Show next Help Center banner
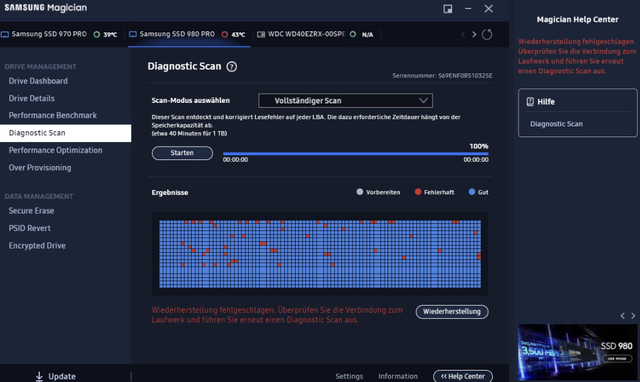 [633, 315]
